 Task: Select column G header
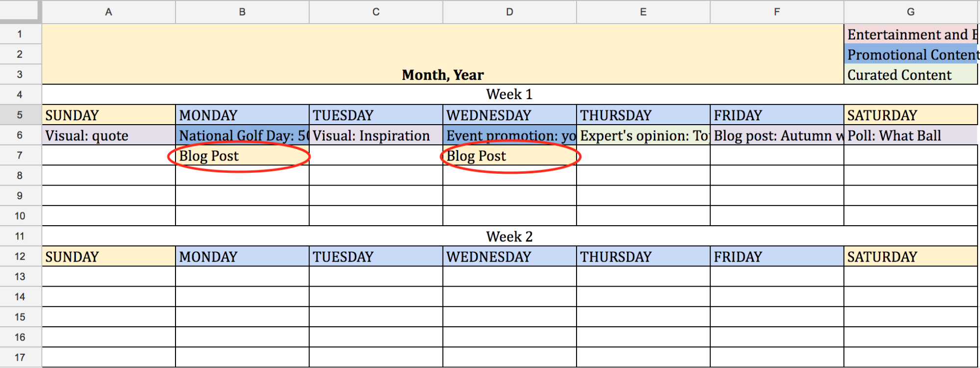(910, 12)
